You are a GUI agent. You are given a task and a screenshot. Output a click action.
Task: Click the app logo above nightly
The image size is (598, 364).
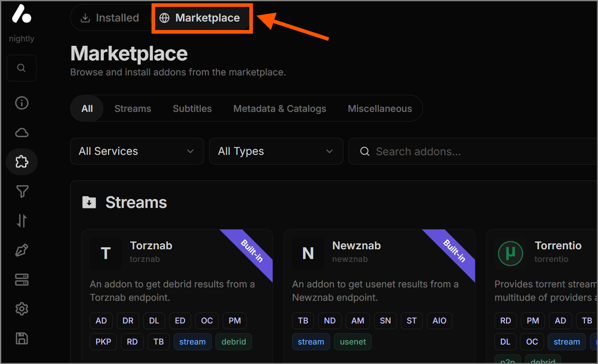pyautogui.click(x=22, y=14)
